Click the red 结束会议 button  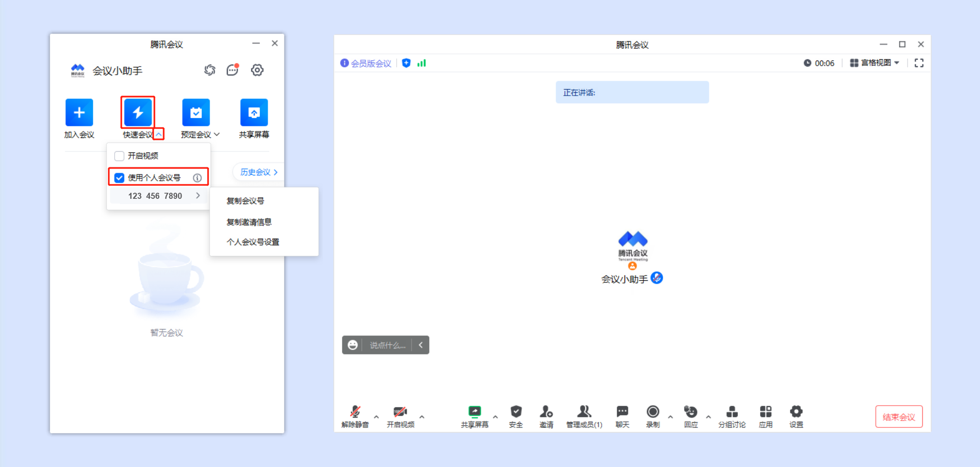pyautogui.click(x=899, y=417)
